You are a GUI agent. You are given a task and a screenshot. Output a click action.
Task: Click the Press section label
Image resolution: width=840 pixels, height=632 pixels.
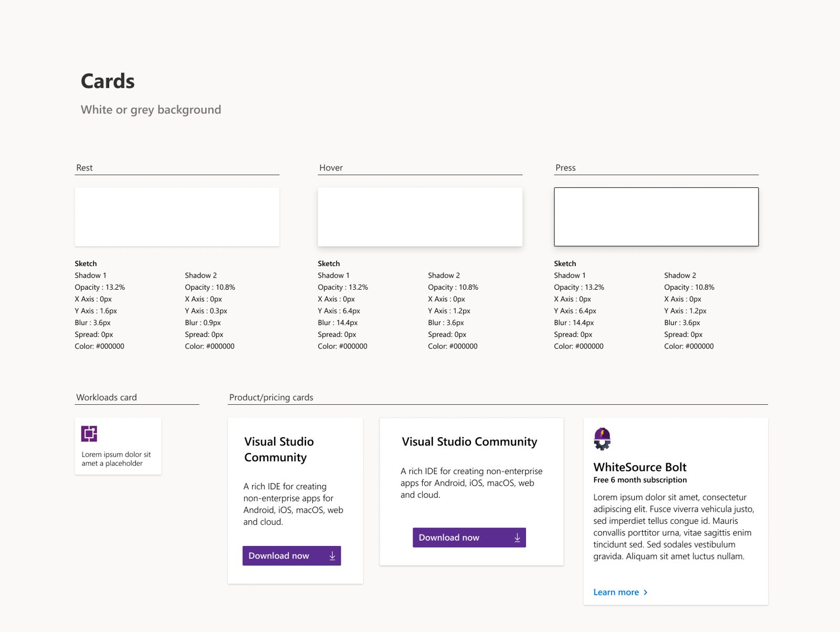(x=565, y=167)
